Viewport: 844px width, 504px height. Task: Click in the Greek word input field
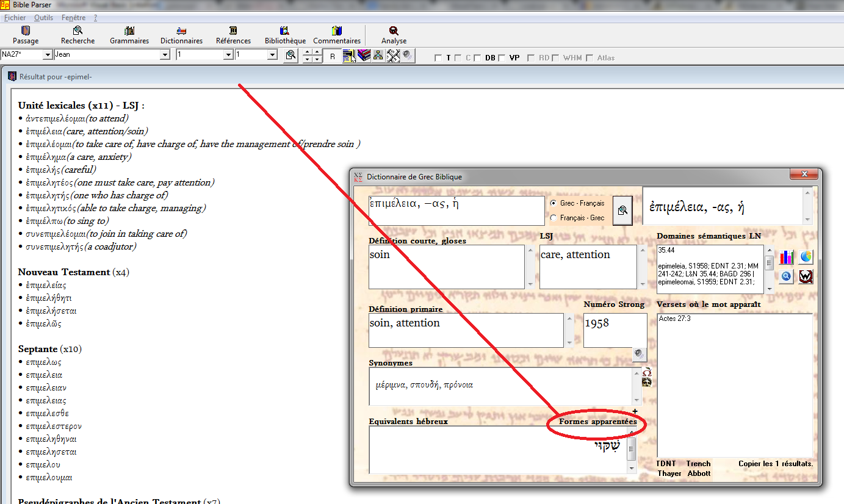[x=456, y=211]
